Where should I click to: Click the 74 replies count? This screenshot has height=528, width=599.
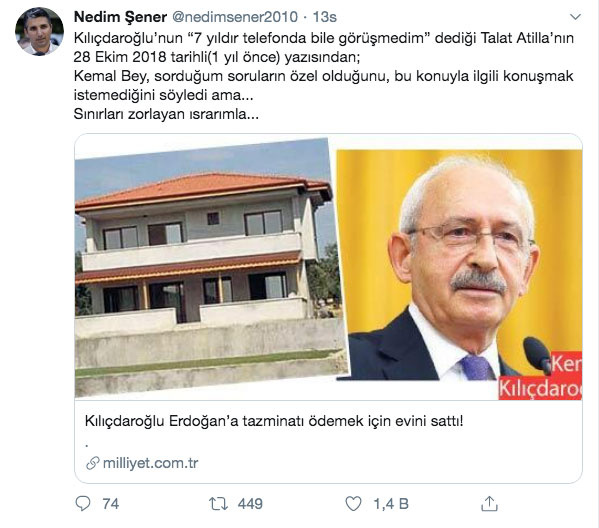click(x=111, y=504)
